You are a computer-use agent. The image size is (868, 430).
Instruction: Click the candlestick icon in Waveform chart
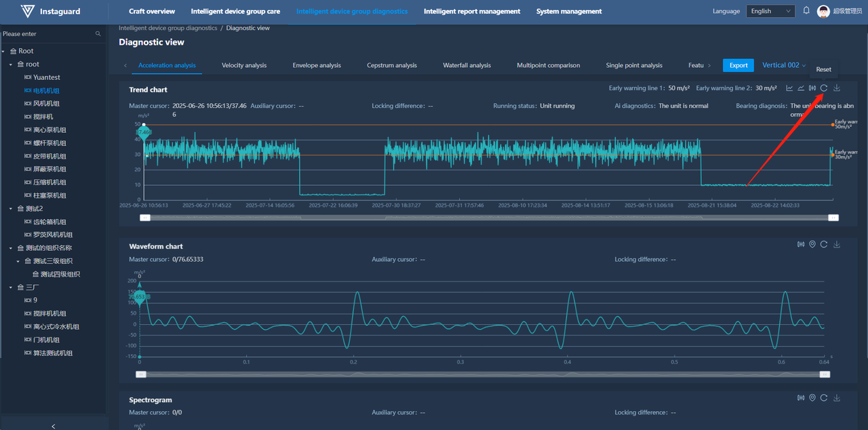pos(801,245)
